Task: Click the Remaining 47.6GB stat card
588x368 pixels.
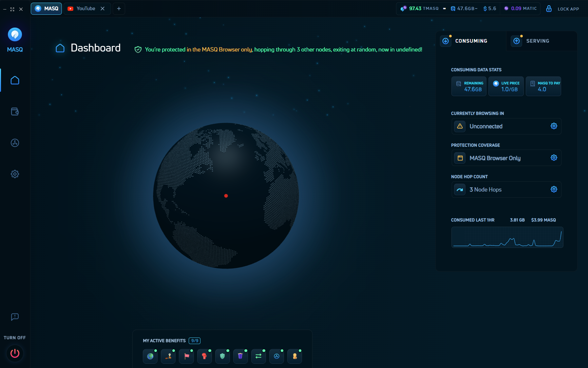Action: [469, 86]
